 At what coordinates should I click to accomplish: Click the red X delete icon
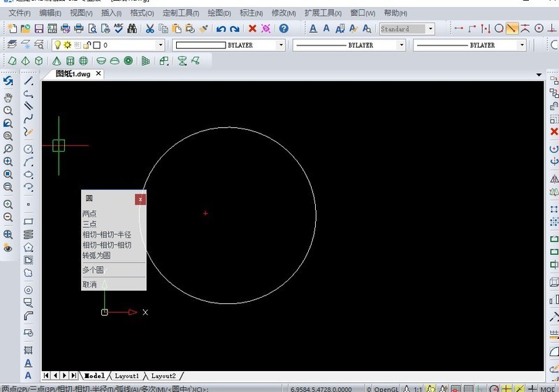(x=252, y=29)
